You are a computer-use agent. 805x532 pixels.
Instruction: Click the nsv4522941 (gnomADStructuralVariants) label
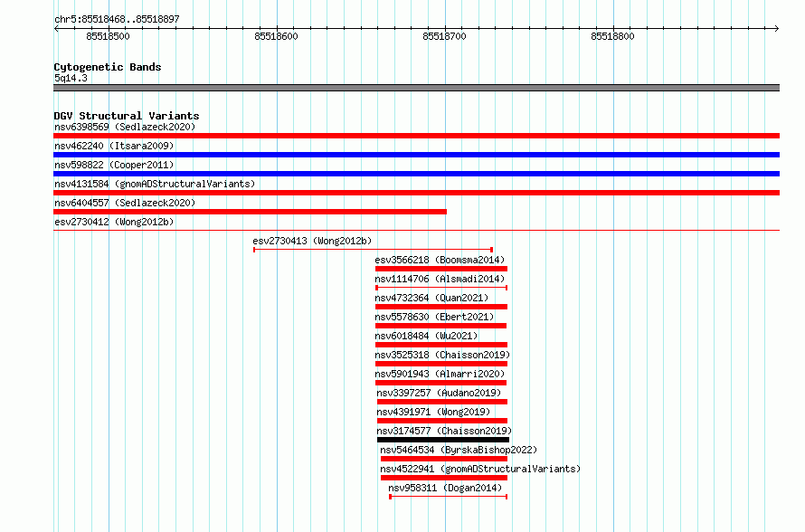pyautogui.click(x=480, y=469)
